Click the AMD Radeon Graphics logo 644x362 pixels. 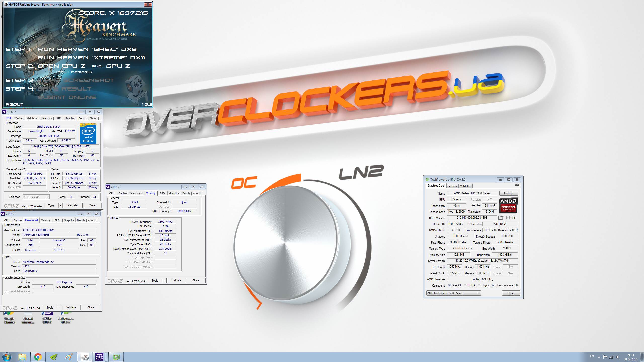click(x=508, y=205)
